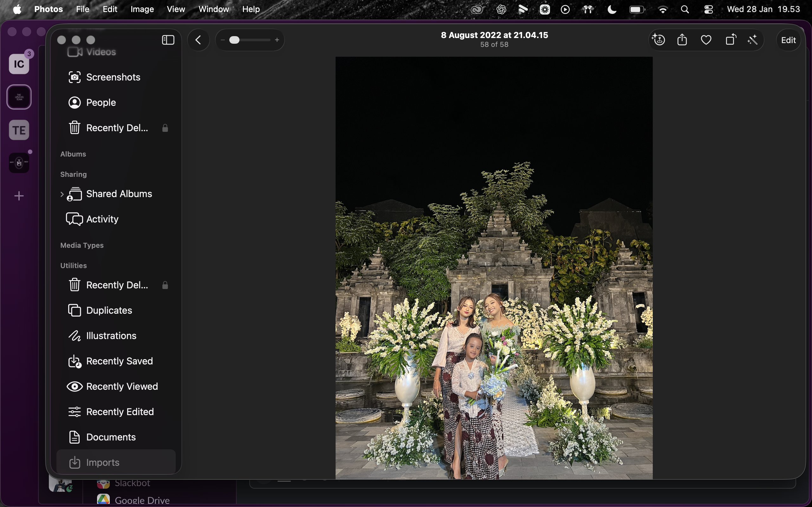Click zoom out minus icon
This screenshot has height=507, width=812.
222,40
